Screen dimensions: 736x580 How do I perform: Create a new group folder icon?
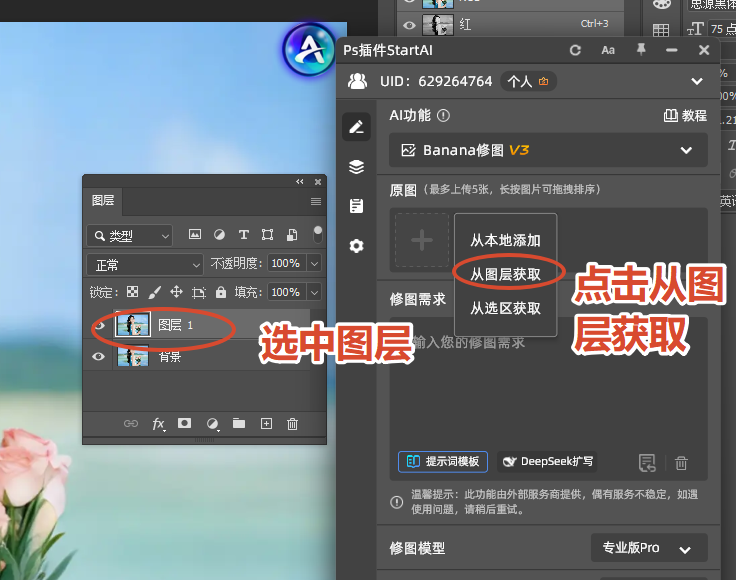pos(239,423)
